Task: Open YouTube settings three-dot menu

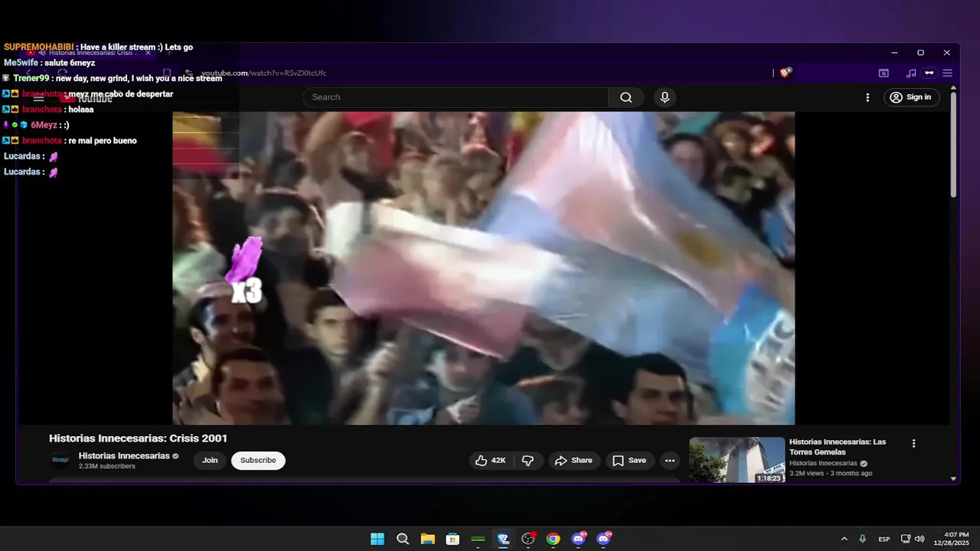Action: click(867, 97)
